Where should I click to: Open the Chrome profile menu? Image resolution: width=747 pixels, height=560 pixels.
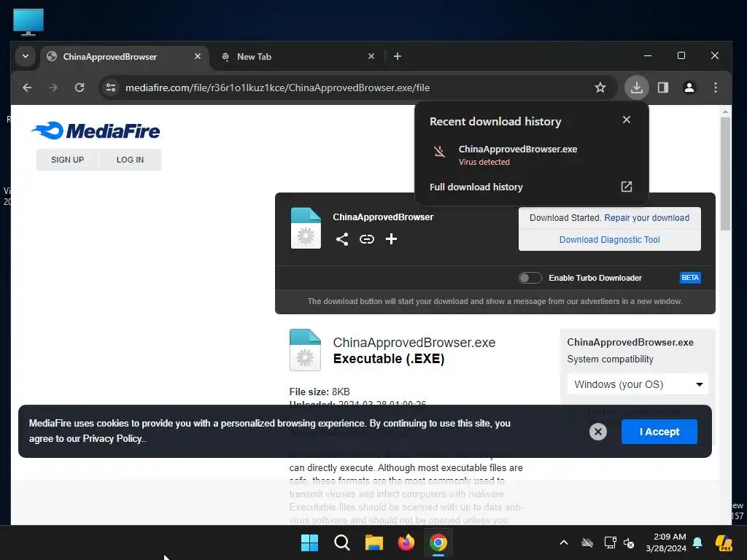click(x=689, y=87)
